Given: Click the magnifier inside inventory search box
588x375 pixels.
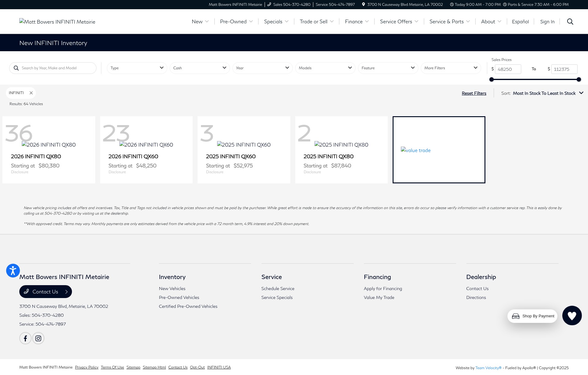Looking at the screenshot, I should [x=16, y=68].
